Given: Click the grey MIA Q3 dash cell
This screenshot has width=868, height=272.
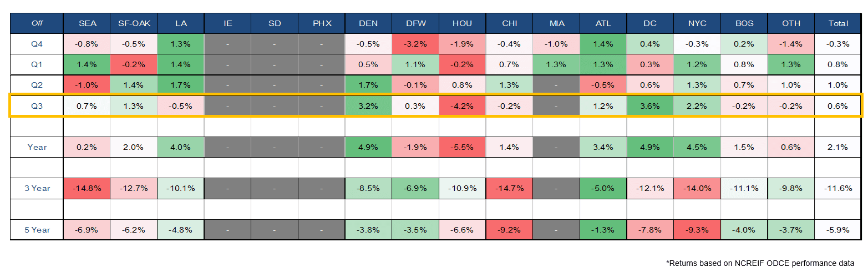Looking at the screenshot, I should [x=556, y=105].
